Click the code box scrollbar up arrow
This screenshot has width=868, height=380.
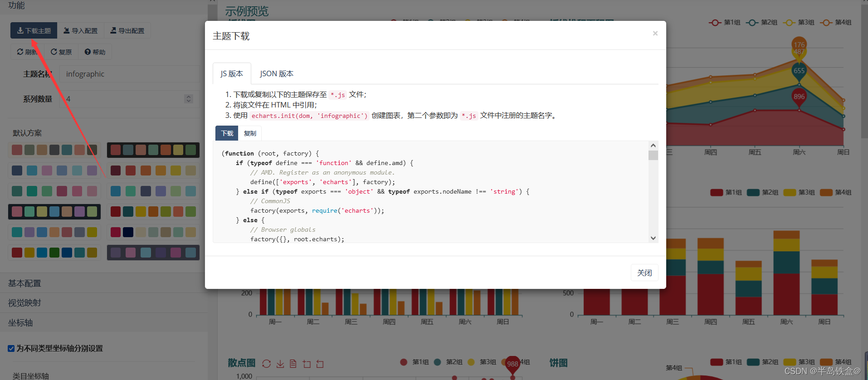[653, 146]
